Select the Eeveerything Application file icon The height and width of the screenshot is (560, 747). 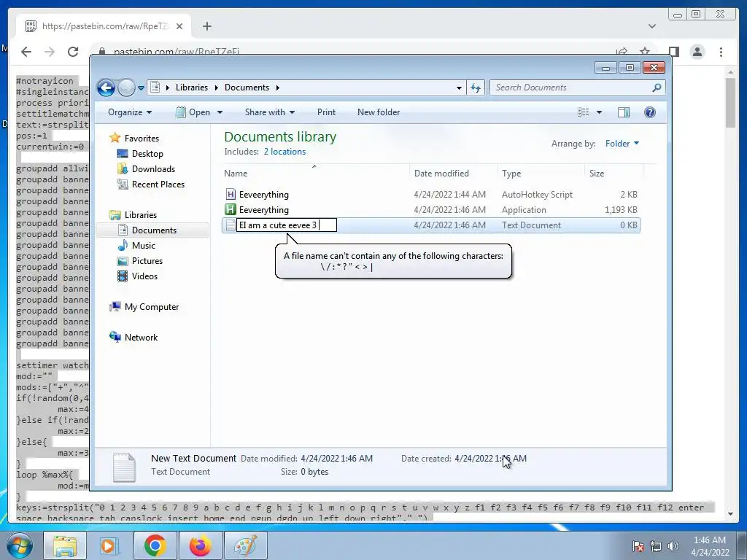pos(231,209)
